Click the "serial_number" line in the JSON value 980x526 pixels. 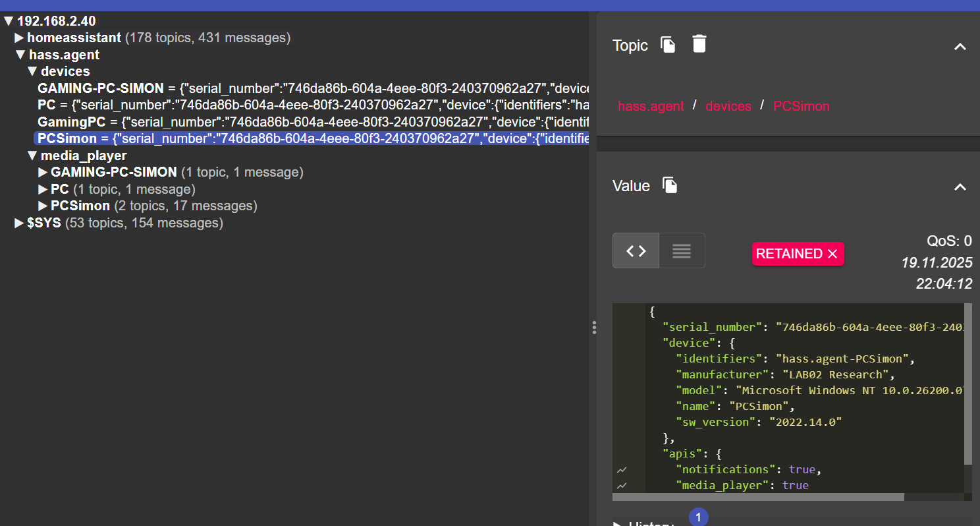pos(813,327)
